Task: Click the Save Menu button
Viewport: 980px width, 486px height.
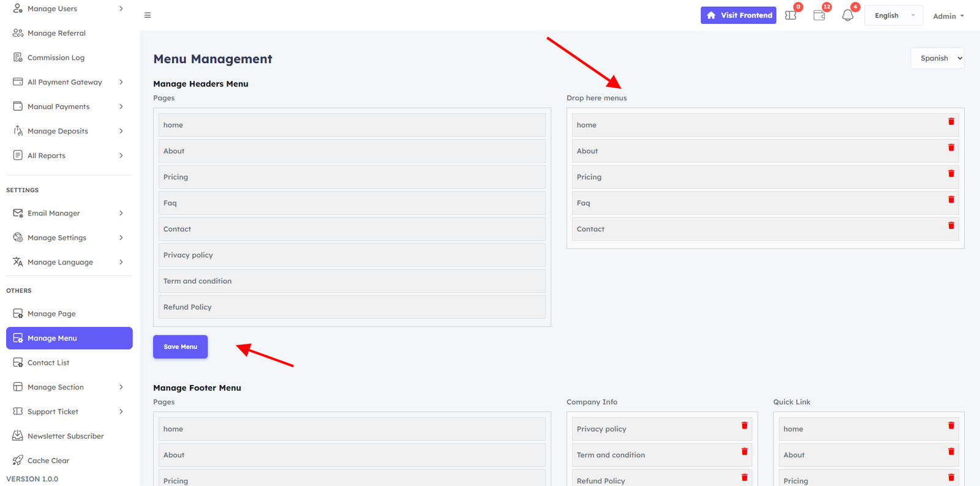Action: click(x=180, y=346)
